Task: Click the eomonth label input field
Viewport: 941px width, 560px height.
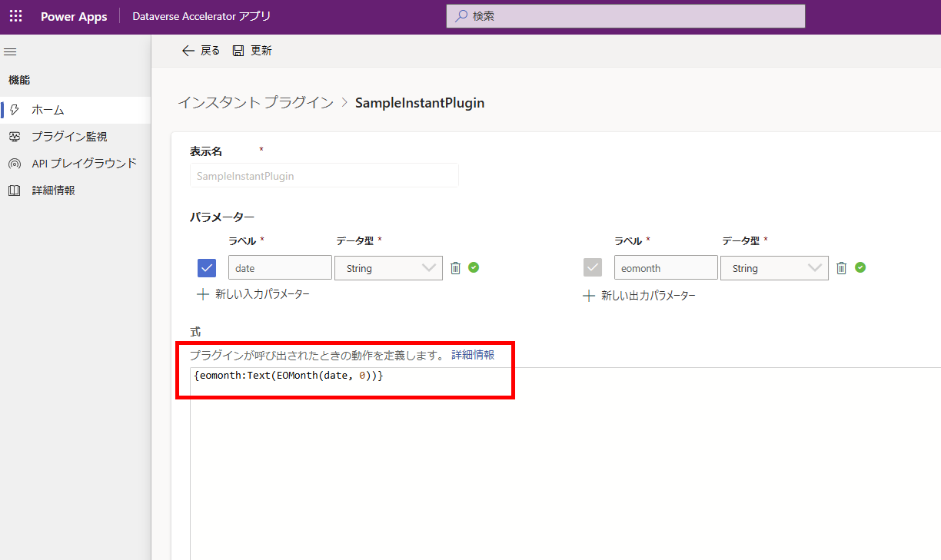Action: pos(666,268)
